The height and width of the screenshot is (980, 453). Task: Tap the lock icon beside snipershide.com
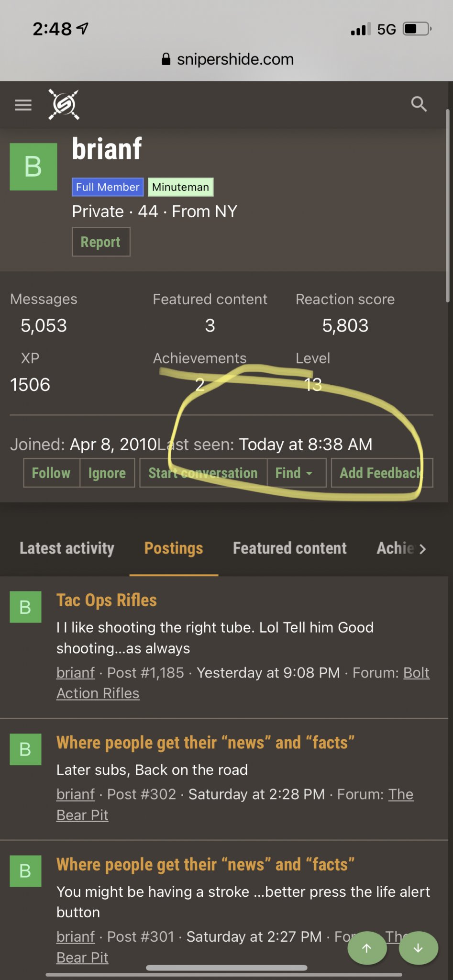[166, 59]
